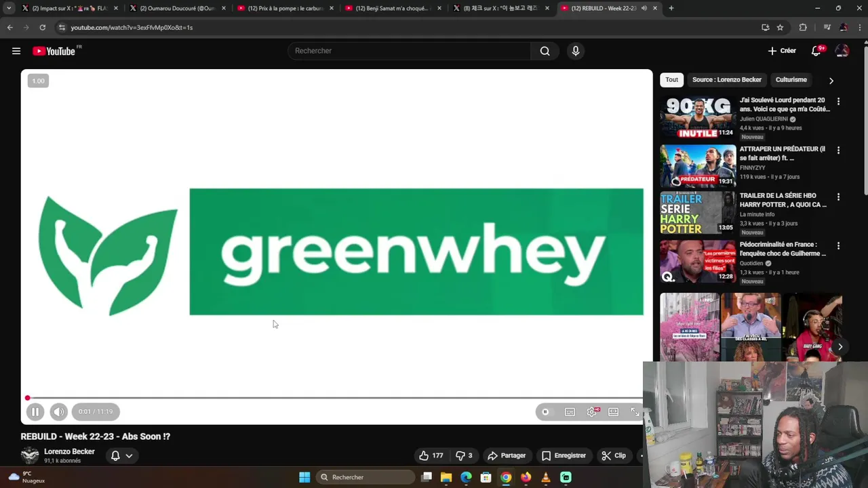The height and width of the screenshot is (488, 868).
Task: Select the Culturisme filter chip
Action: [x=791, y=80]
